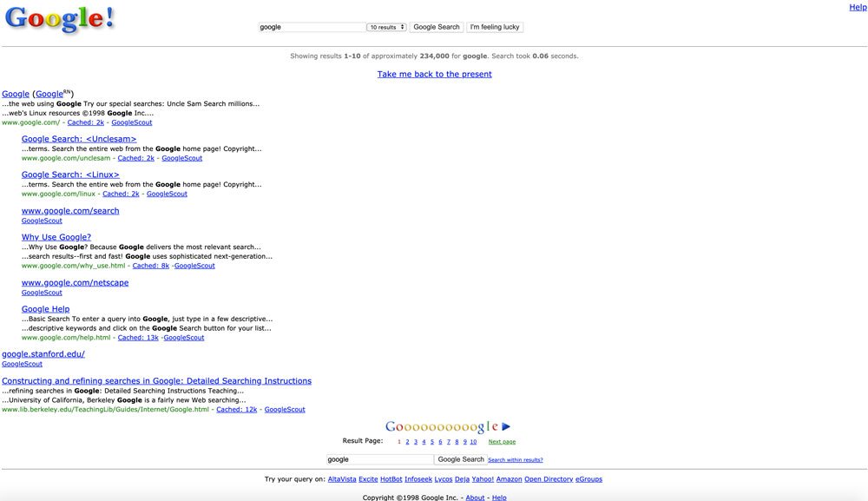Go to result page 8
This screenshot has height=501, width=868.
coord(457,442)
